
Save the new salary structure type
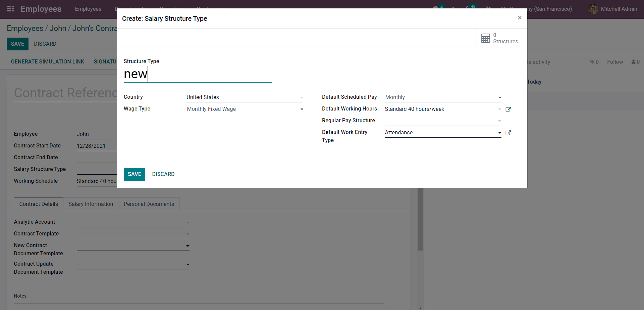(x=134, y=174)
